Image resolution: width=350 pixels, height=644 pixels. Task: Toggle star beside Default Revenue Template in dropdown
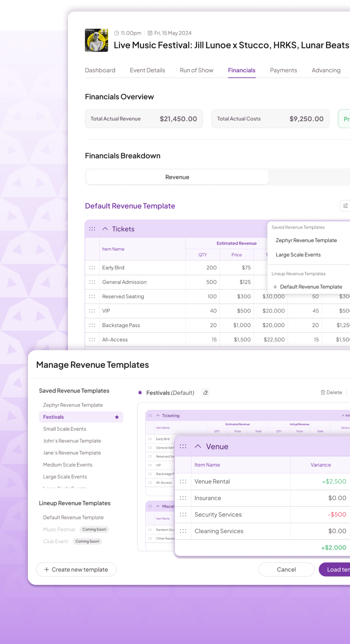click(275, 287)
